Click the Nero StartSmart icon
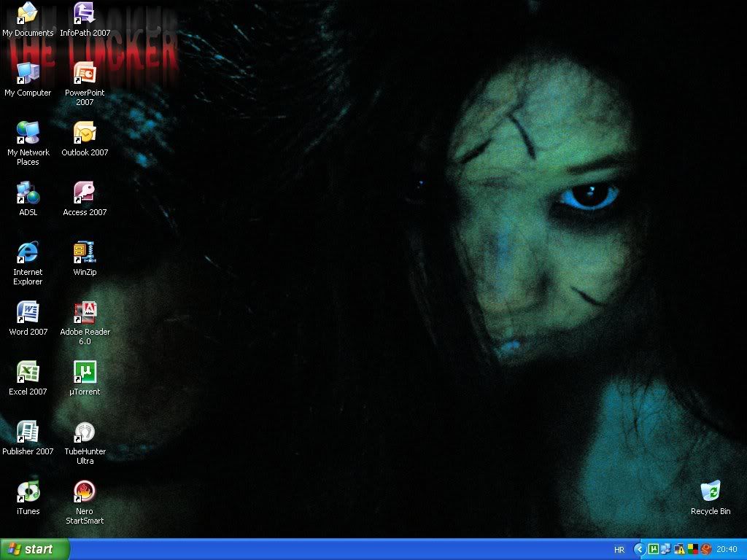Viewport: 747px width, 560px height. pos(85,491)
